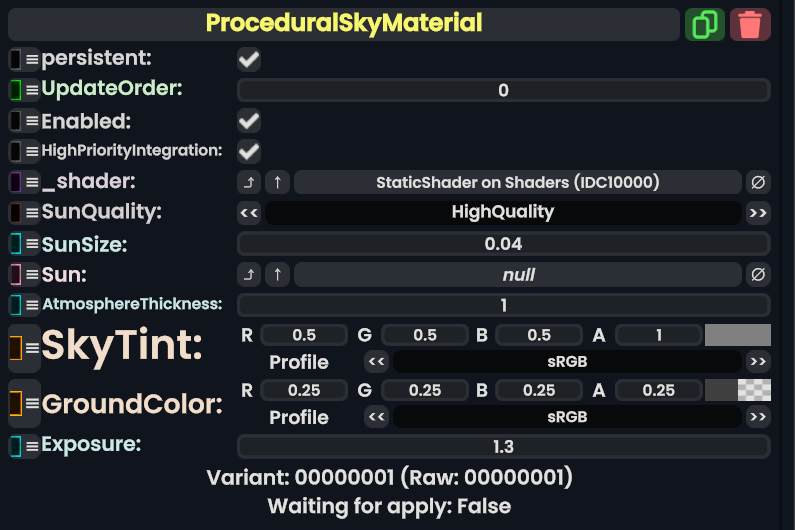The height and width of the screenshot is (530, 795).
Task: Toggle the HighPriorityIntegration checkbox
Action: [x=249, y=151]
